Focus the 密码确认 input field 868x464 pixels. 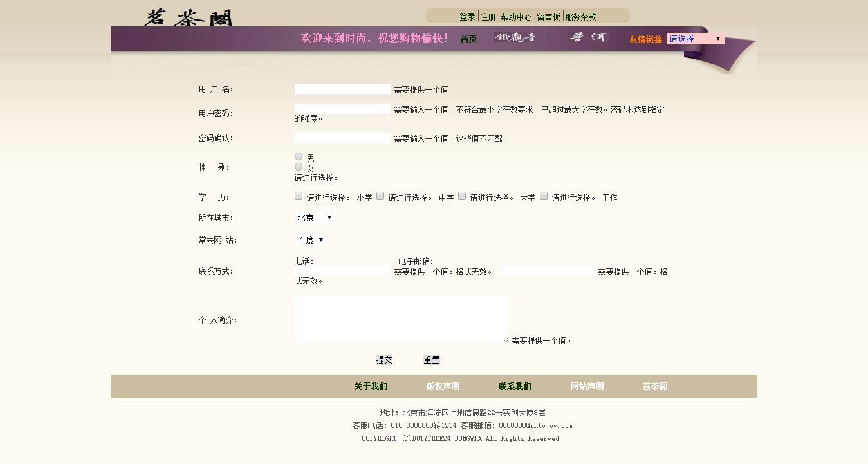pyautogui.click(x=342, y=138)
